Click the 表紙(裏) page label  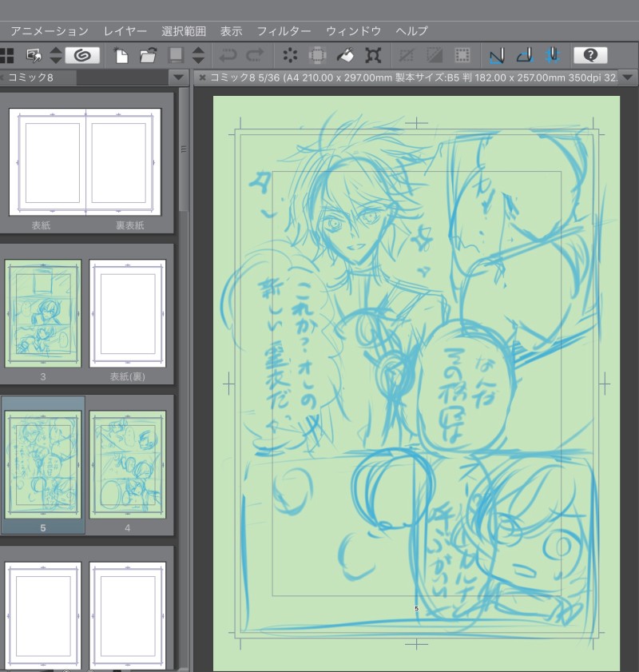point(127,376)
